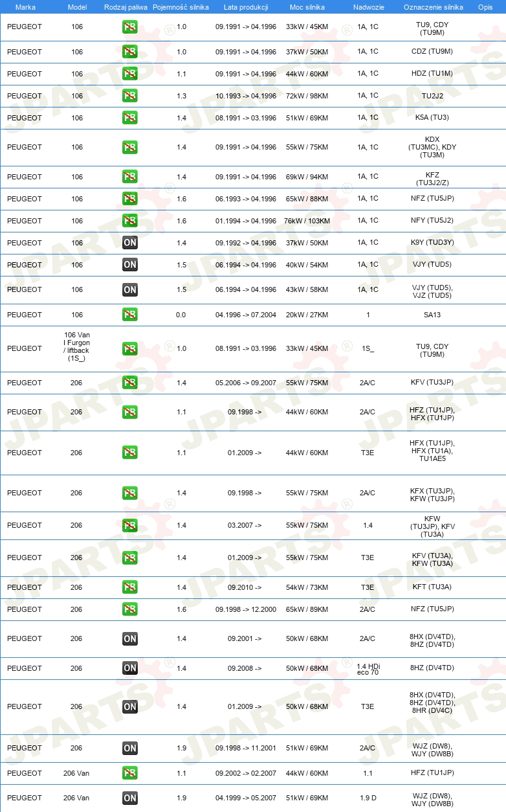Click the ON diesel icon in the 09.1998 -> 11.2001 row
Viewport: 506px width, 812px height.
coord(130,748)
